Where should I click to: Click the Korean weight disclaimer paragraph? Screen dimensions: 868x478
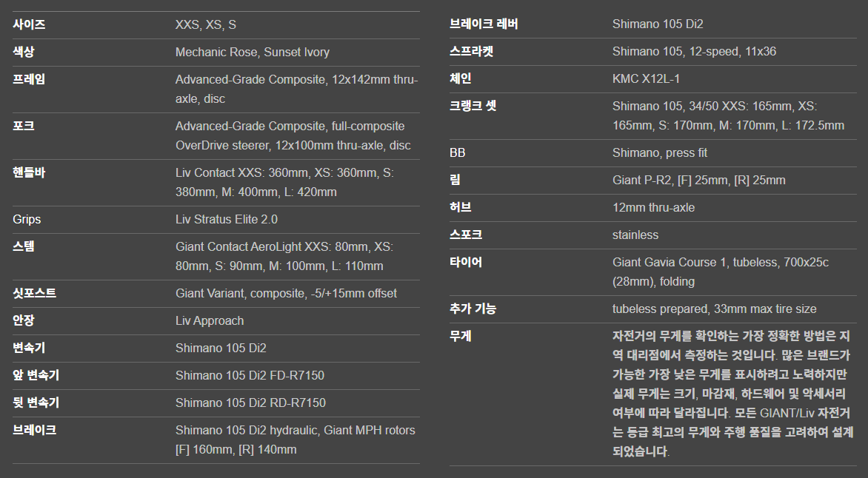coord(732,394)
